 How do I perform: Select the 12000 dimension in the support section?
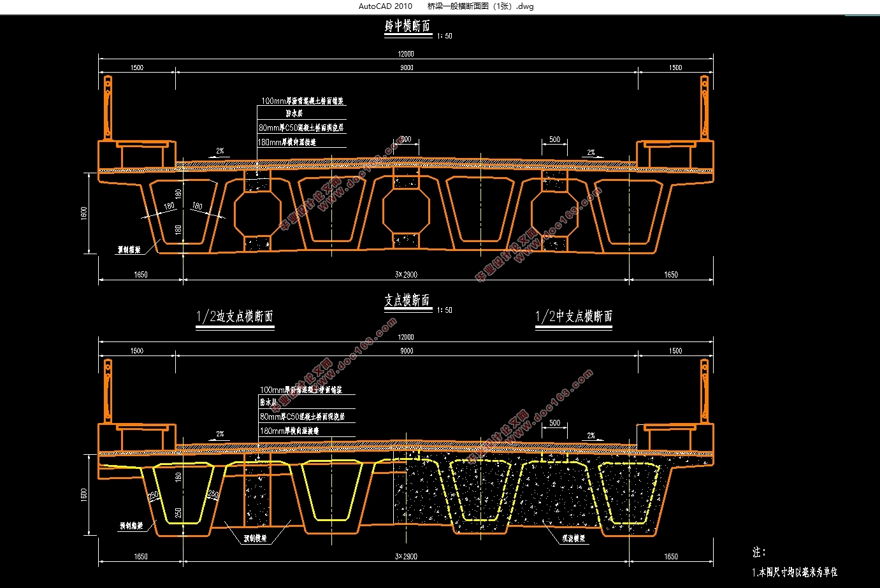(x=406, y=337)
